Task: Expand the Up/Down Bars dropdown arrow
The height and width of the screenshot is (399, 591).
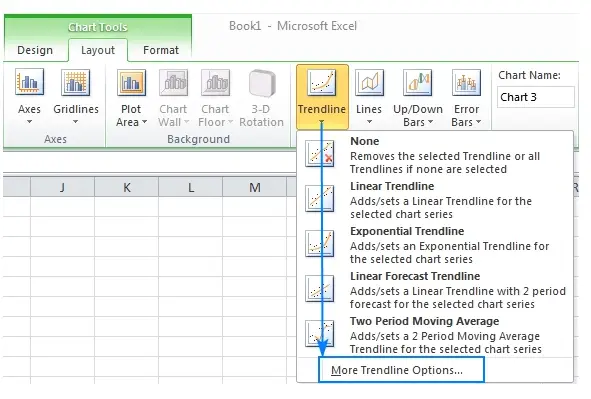Action: click(430, 122)
